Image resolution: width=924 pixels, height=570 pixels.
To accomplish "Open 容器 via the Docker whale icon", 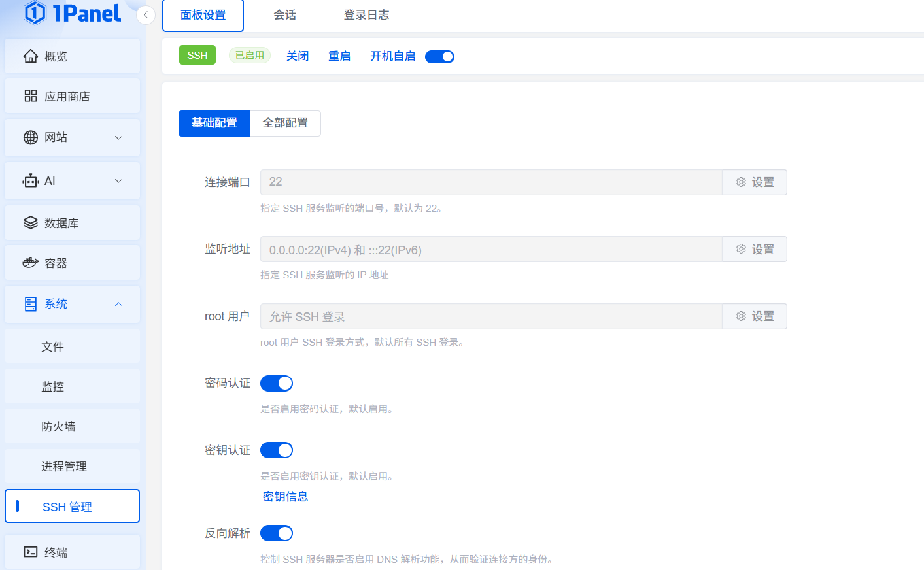I will [x=31, y=263].
